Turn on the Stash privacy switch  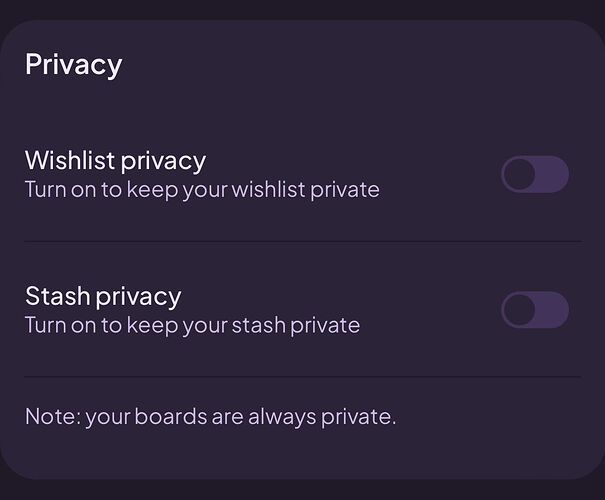[535, 310]
